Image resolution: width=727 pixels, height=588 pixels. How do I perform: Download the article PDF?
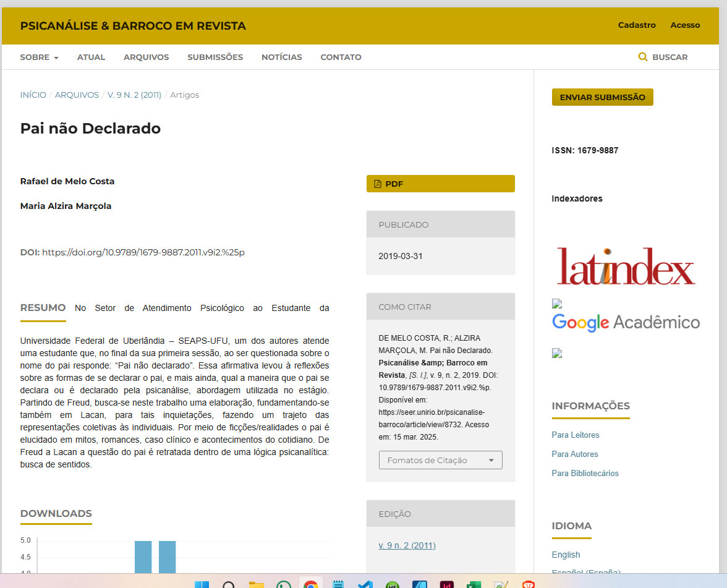pyautogui.click(x=440, y=184)
